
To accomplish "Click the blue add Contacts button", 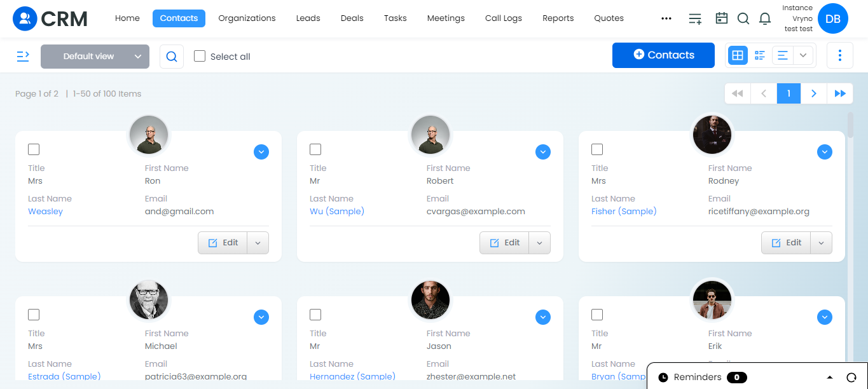I will [663, 55].
